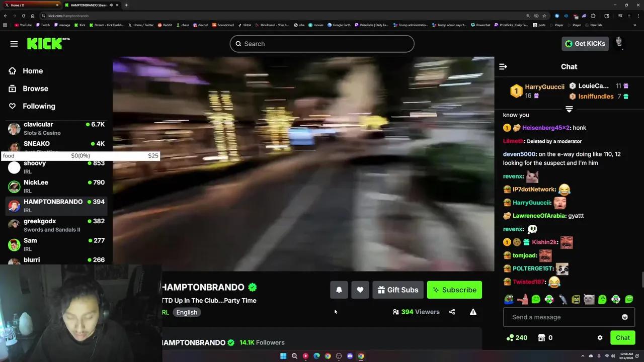Open the taskbar clock and date
The image size is (644, 362).
click(x=627, y=356)
